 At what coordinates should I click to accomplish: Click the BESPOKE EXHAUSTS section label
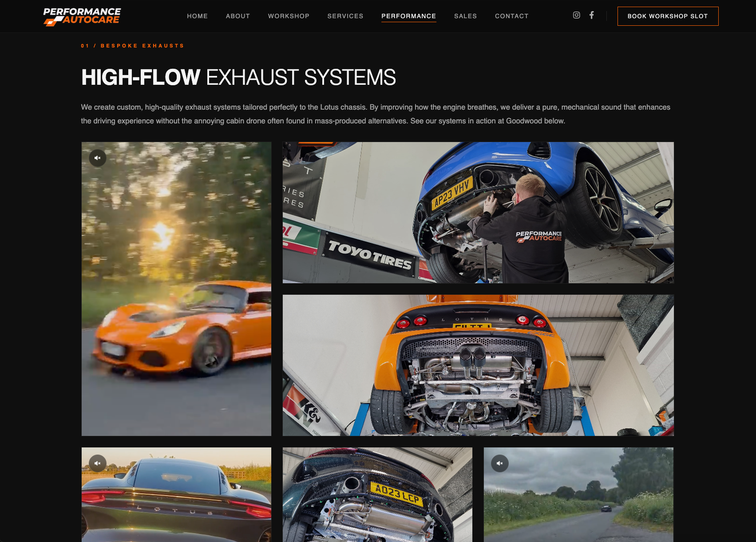[132, 45]
